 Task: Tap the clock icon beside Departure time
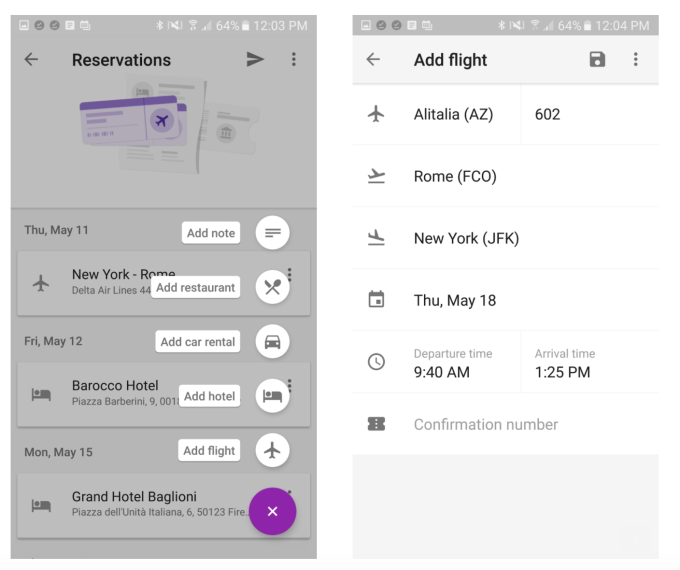tap(376, 362)
